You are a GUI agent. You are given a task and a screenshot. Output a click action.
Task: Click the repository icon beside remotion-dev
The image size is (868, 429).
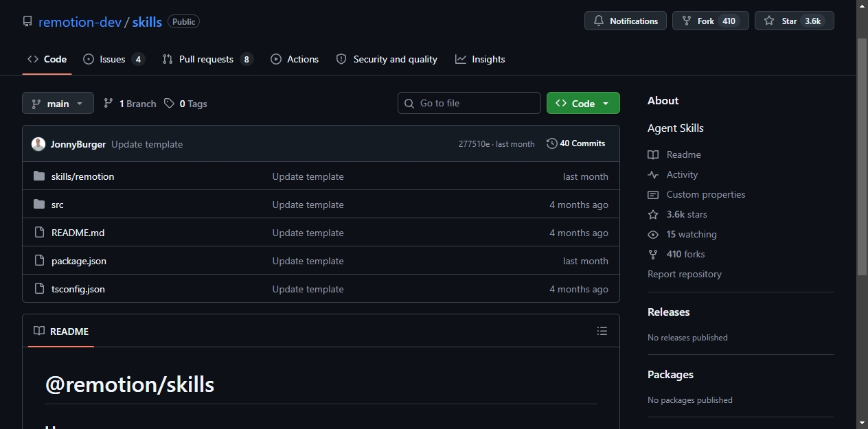pyautogui.click(x=27, y=22)
